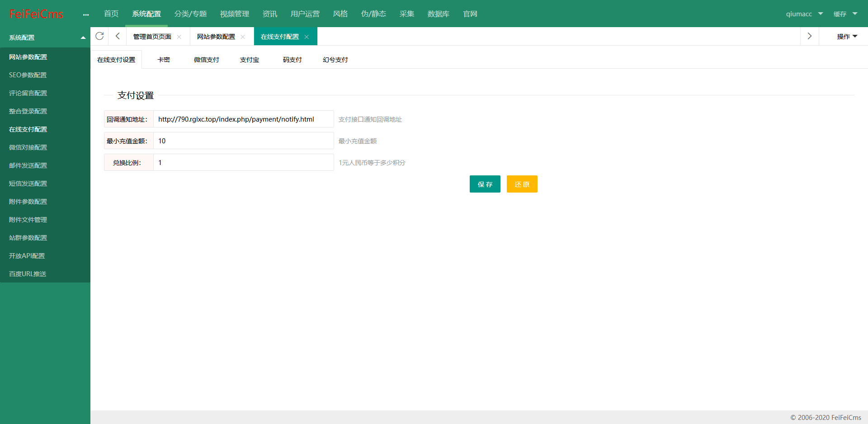Open 视频管理 in top menu
868x424 pixels.
(x=234, y=14)
